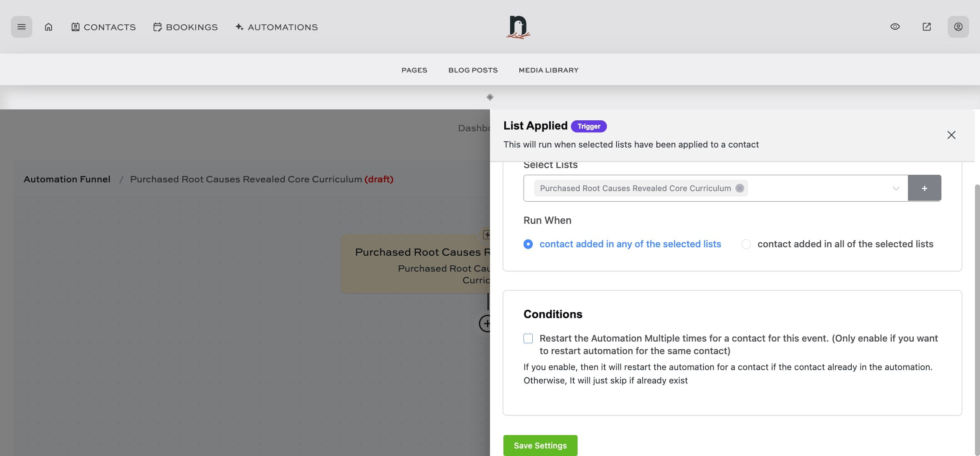Viewport: 980px width, 456px height.
Task: Open the hamburger navigation menu
Action: (21, 26)
